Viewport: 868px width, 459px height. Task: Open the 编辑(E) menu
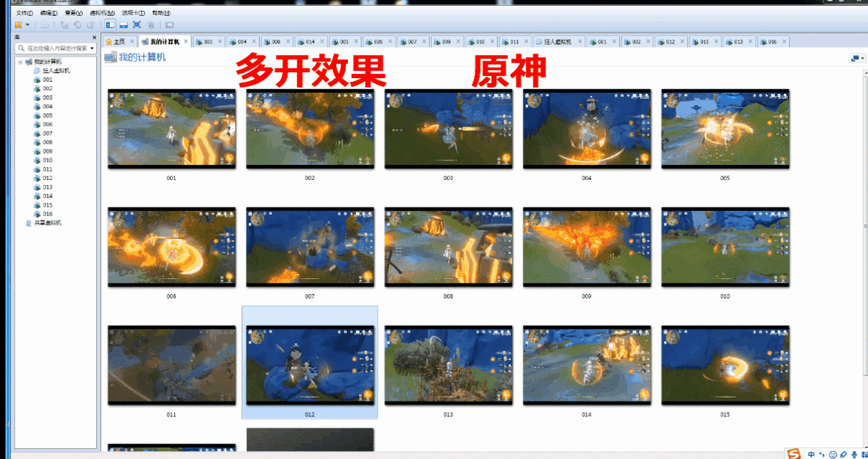click(49, 13)
